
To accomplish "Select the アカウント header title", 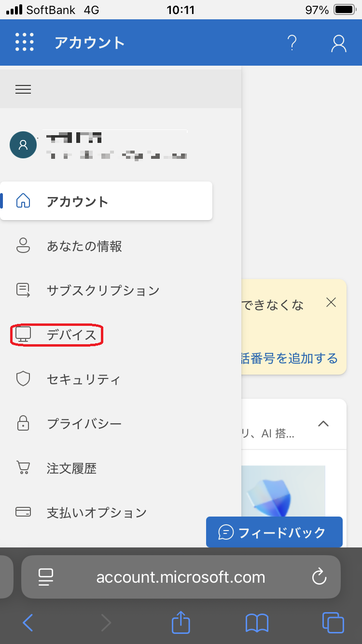I will (x=90, y=43).
